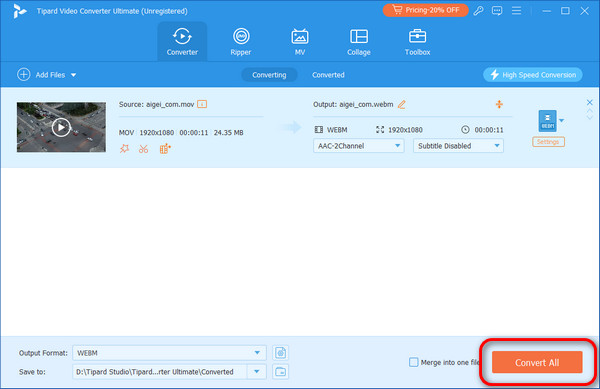Open the output folder icon
Screen dimensions: 600x389
click(x=280, y=371)
